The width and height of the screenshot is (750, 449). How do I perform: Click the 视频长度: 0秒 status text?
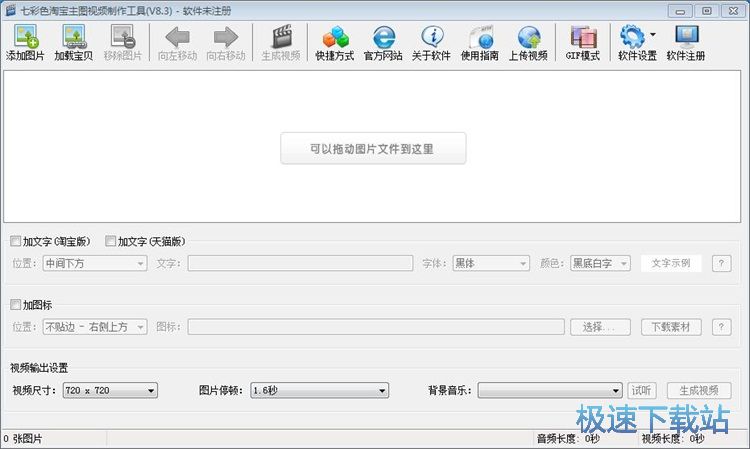click(x=673, y=438)
